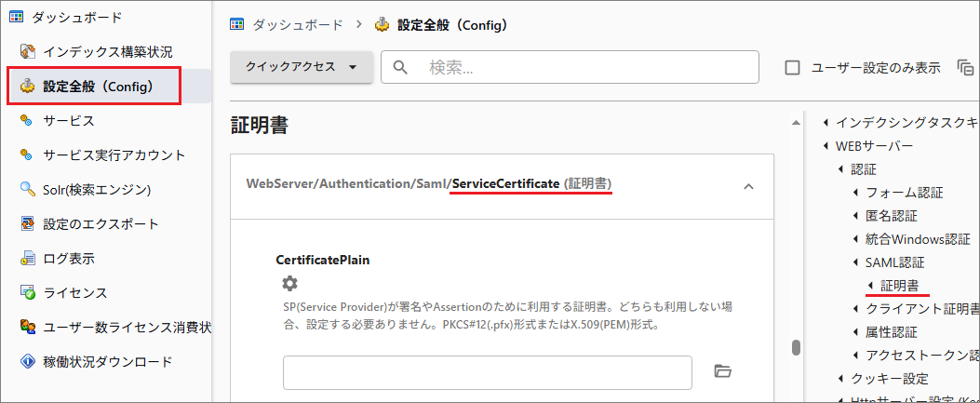
Task: Collapse the SAML認証 tree node
Action: pos(855,262)
